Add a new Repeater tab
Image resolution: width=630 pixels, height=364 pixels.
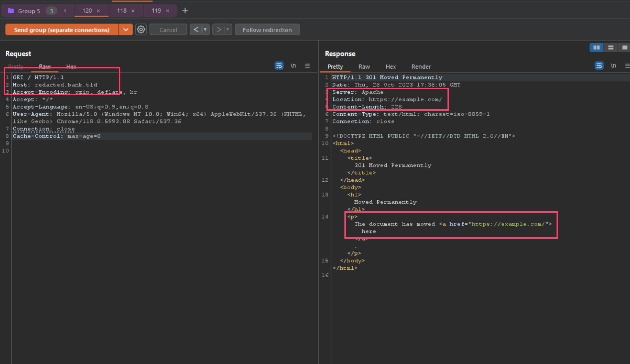point(185,11)
